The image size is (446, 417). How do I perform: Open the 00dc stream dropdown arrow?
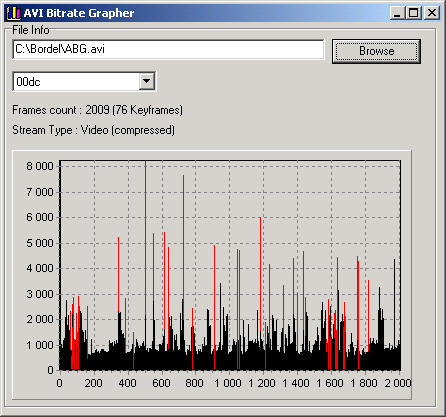[x=147, y=81]
